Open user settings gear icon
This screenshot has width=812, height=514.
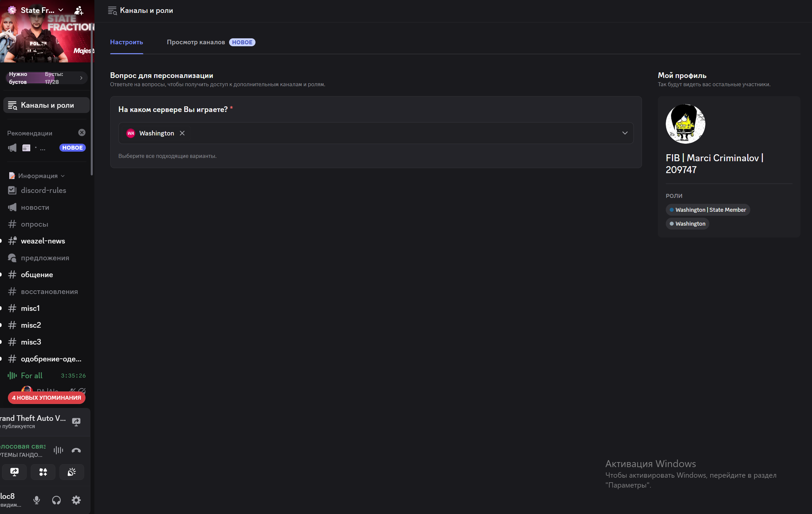(x=76, y=500)
